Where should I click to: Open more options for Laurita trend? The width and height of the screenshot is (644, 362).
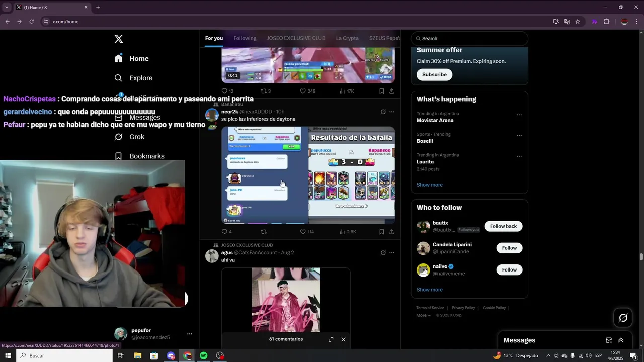[x=519, y=156]
